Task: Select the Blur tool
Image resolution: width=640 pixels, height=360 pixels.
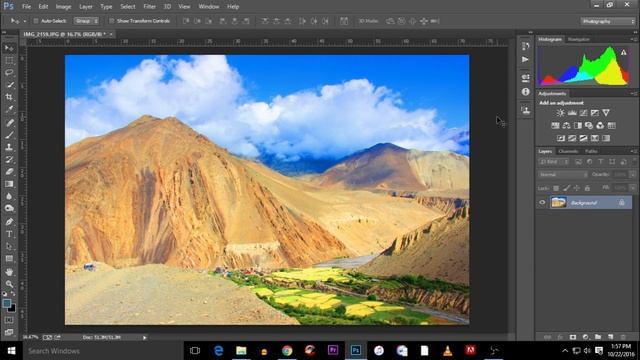Action: tap(9, 196)
